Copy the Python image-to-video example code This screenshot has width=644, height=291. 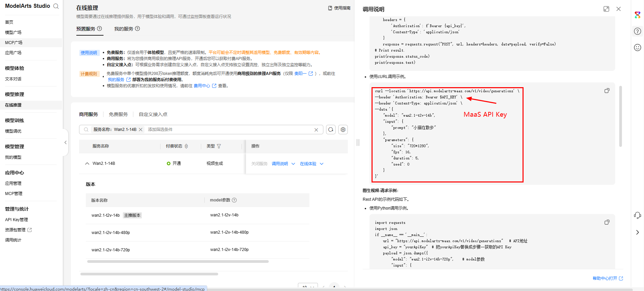pyautogui.click(x=607, y=222)
